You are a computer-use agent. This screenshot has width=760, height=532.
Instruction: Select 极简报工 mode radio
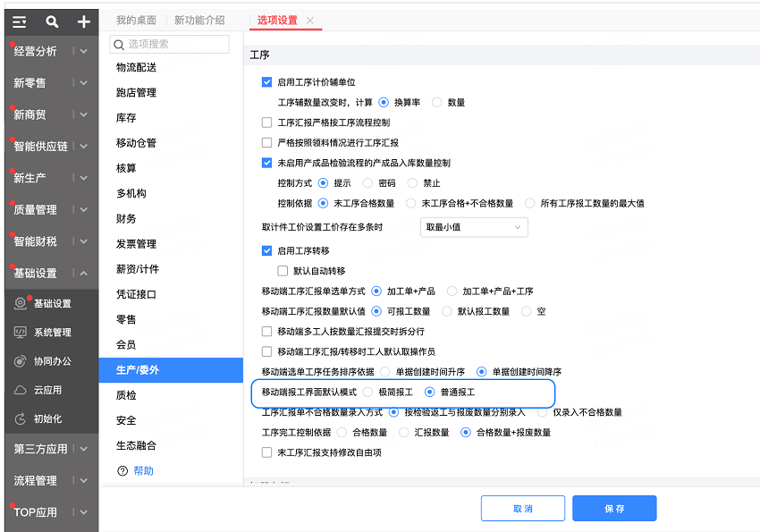point(367,392)
